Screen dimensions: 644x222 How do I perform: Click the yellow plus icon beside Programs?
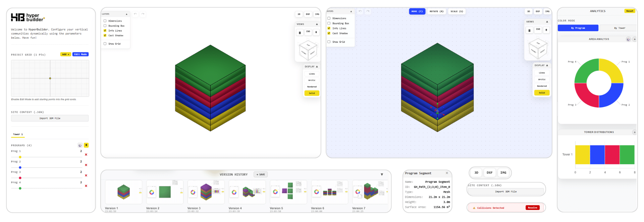86,145
